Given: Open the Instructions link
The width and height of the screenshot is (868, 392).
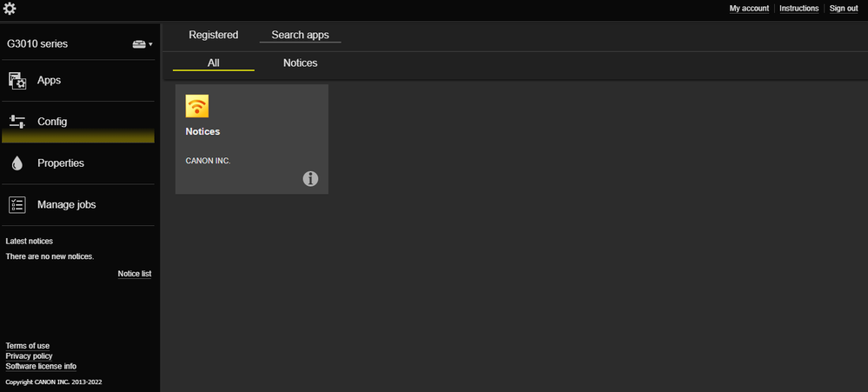Looking at the screenshot, I should coord(798,9).
